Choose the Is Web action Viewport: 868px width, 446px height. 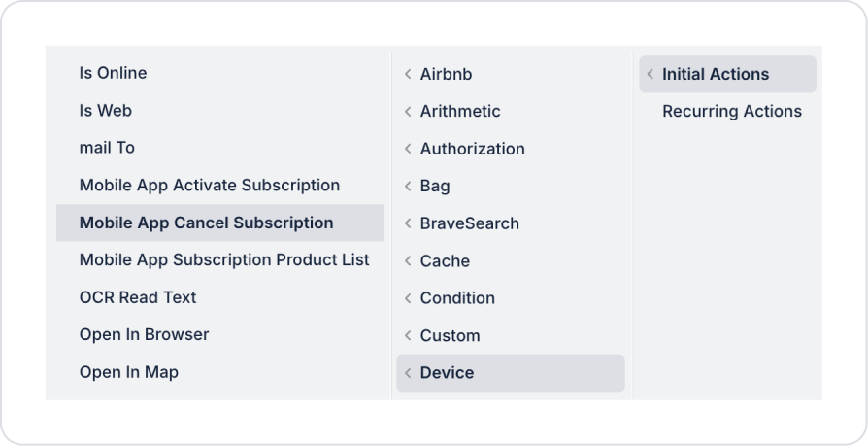click(x=105, y=111)
